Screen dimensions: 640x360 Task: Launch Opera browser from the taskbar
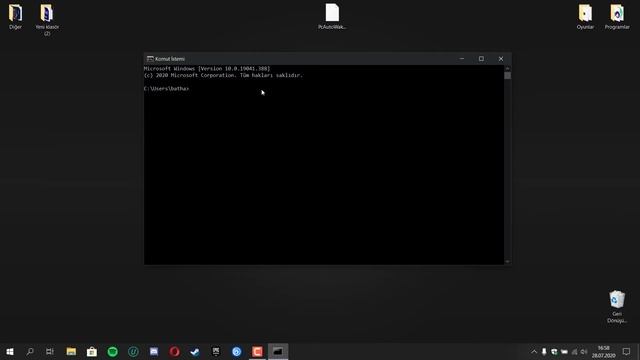point(175,351)
